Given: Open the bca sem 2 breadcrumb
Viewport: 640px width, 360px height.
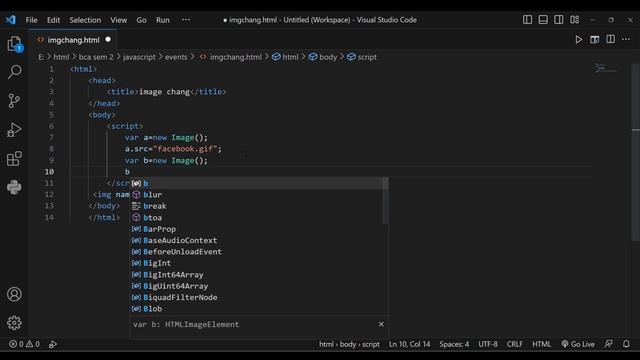Looking at the screenshot, I should [96, 57].
